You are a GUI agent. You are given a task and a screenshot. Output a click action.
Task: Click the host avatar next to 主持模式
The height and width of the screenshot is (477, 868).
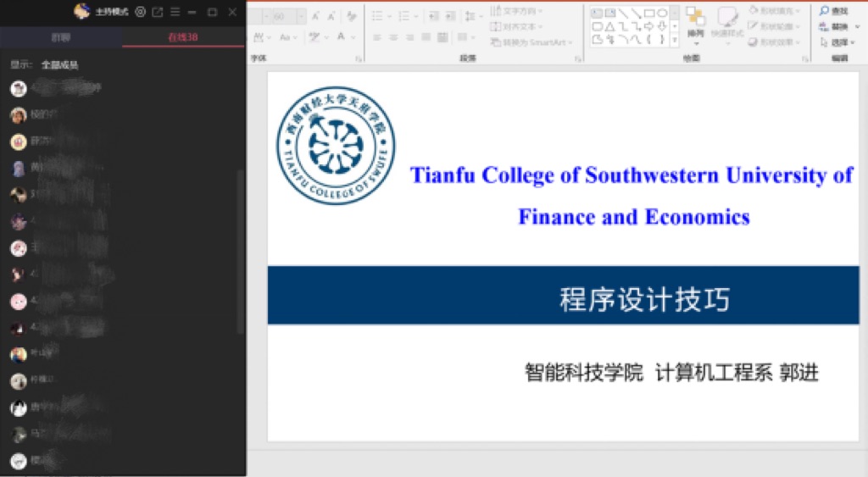click(x=82, y=11)
